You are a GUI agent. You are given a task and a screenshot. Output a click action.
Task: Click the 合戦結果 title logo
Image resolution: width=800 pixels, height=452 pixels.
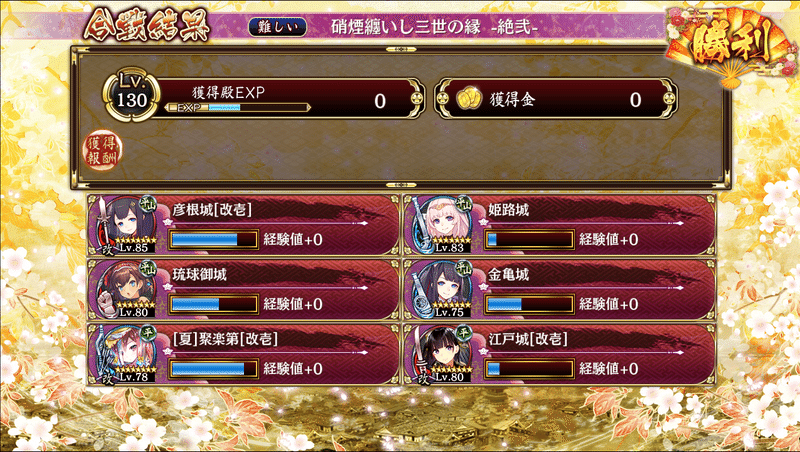pos(147,25)
